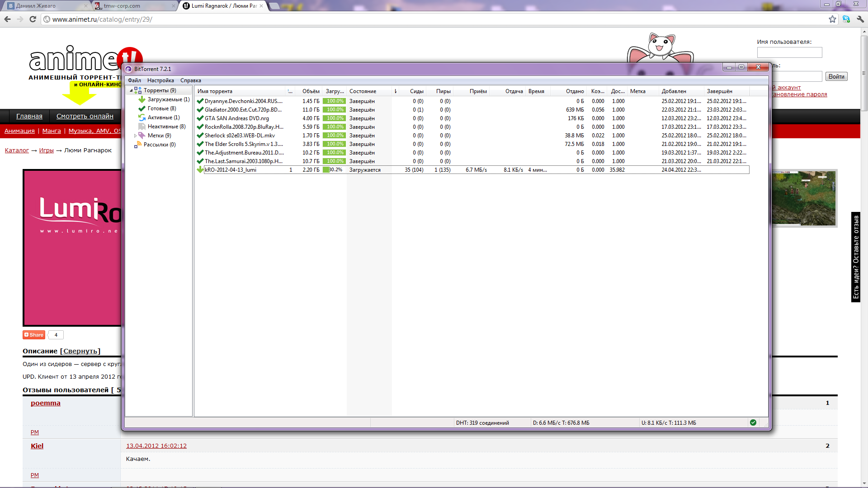This screenshot has height=488, width=868.
Task: Click the Готовые checkmark icon in sidebar
Action: click(142, 108)
